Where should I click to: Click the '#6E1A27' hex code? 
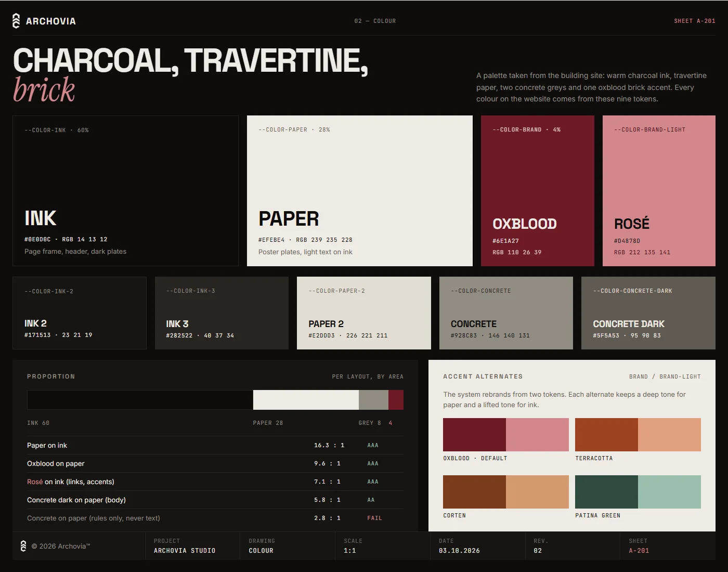click(505, 241)
